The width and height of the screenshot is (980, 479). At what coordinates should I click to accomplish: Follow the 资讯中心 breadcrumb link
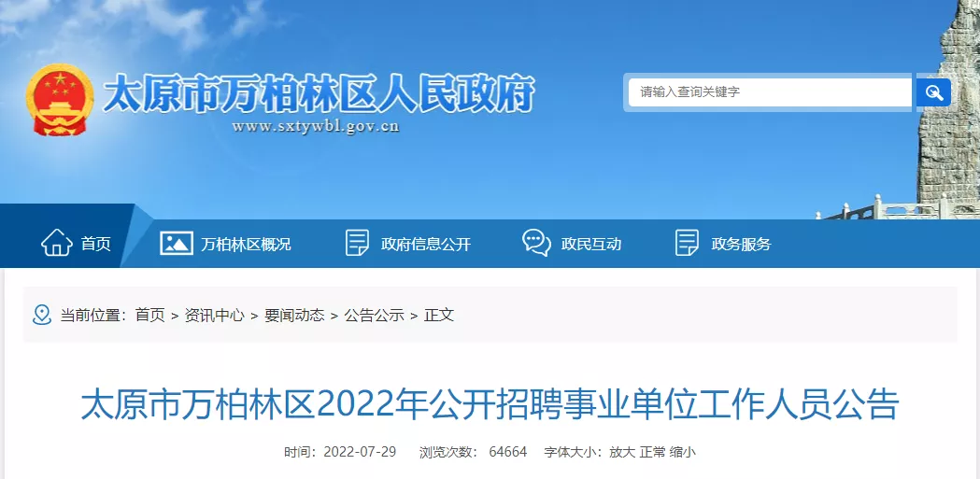tap(214, 316)
